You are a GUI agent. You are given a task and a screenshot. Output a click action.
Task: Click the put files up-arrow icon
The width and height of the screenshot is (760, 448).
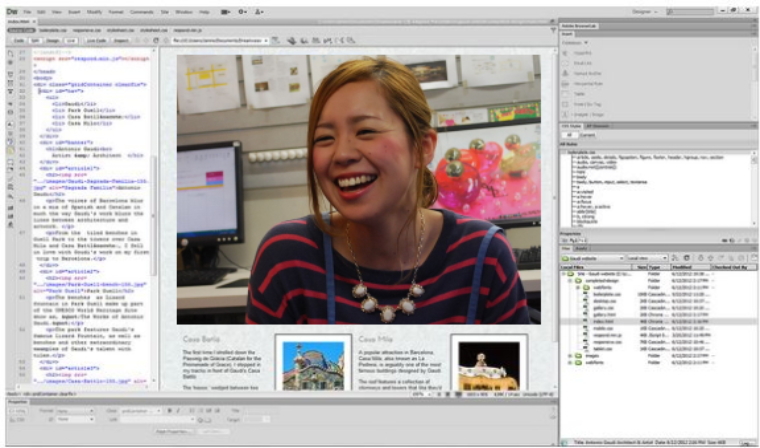coord(711,258)
